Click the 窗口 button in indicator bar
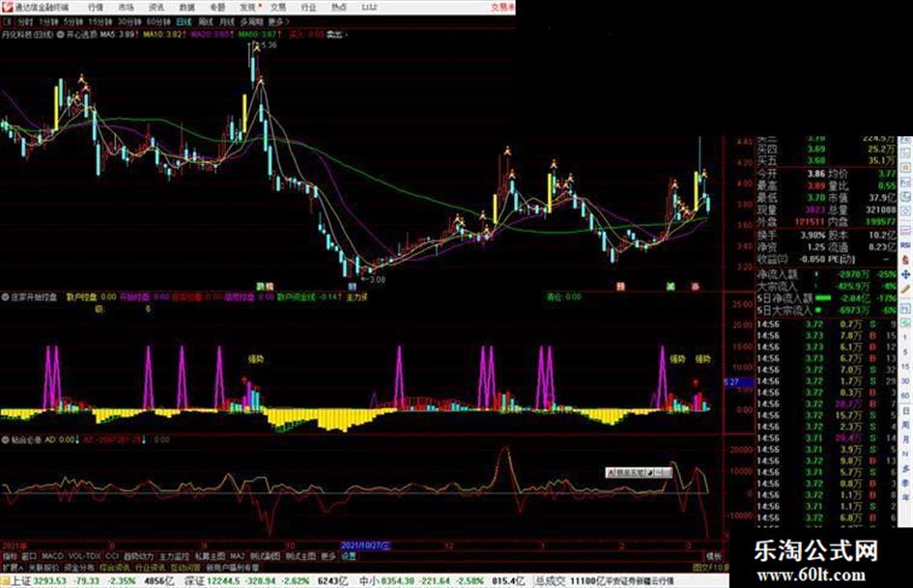 click(29, 556)
